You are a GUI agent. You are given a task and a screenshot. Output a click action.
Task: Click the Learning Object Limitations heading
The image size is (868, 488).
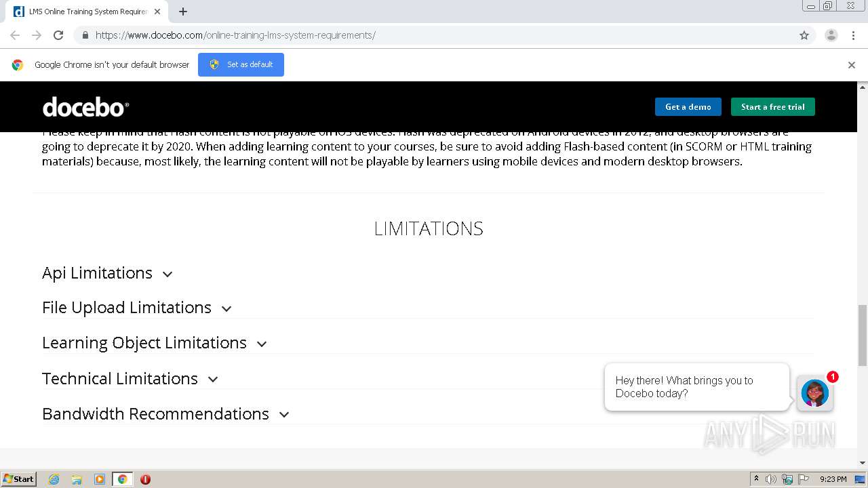[144, 343]
